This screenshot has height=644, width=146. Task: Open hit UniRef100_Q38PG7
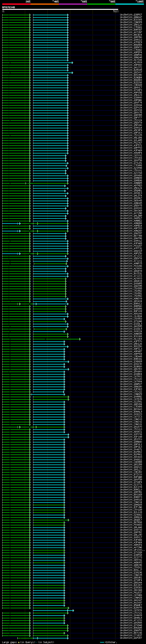point(131,15)
